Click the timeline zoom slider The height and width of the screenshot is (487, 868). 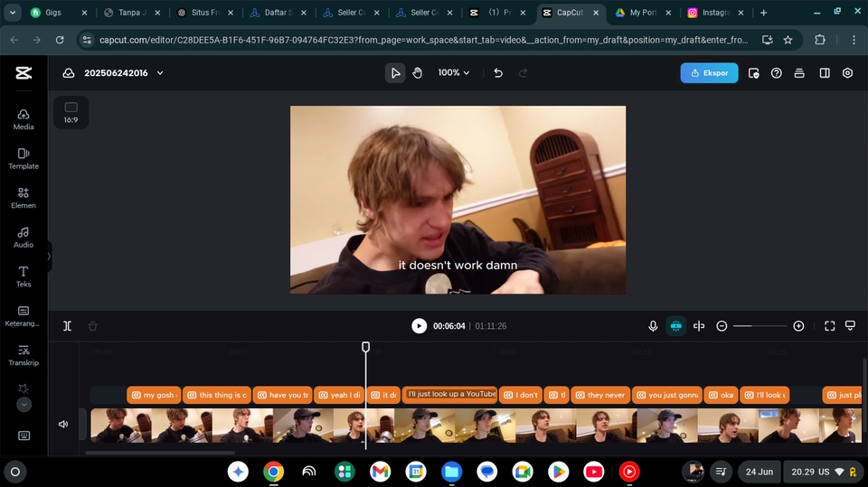pos(759,326)
